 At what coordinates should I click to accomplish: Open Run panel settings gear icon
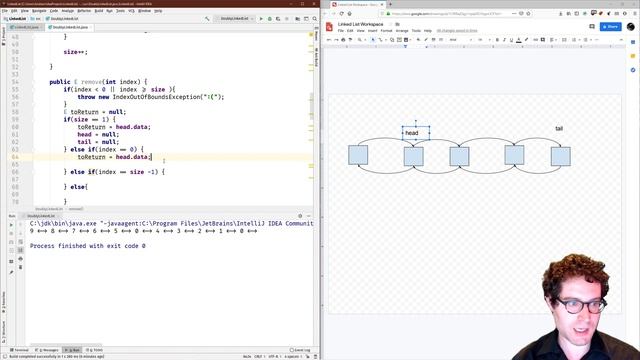click(x=300, y=216)
